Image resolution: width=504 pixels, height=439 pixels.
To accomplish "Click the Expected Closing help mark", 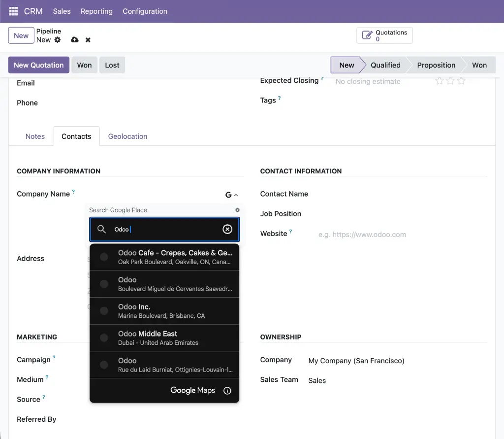I will pyautogui.click(x=322, y=78).
